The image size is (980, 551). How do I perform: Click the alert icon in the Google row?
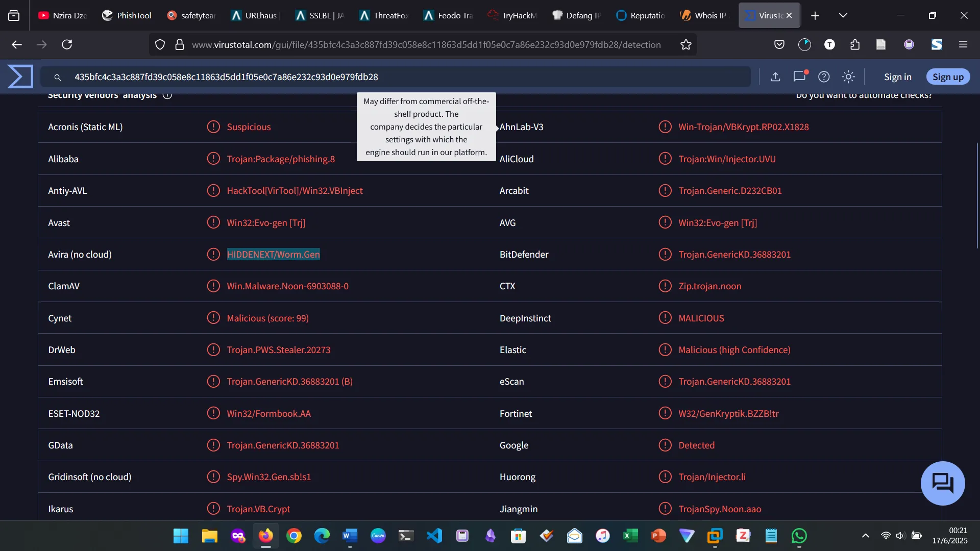[x=665, y=445]
